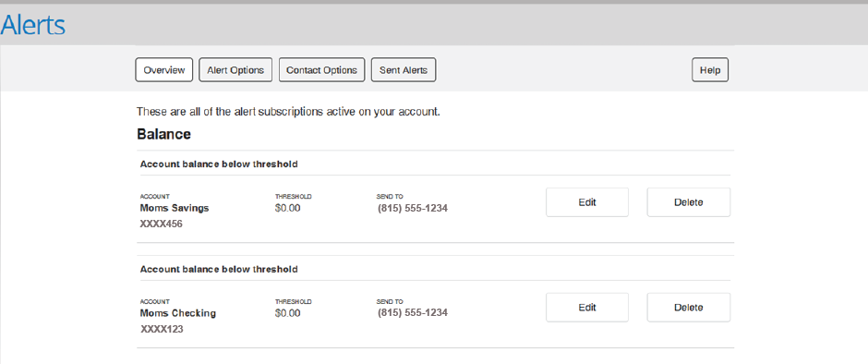The image size is (868, 364).
Task: Open the Overview tab
Action: [x=163, y=70]
